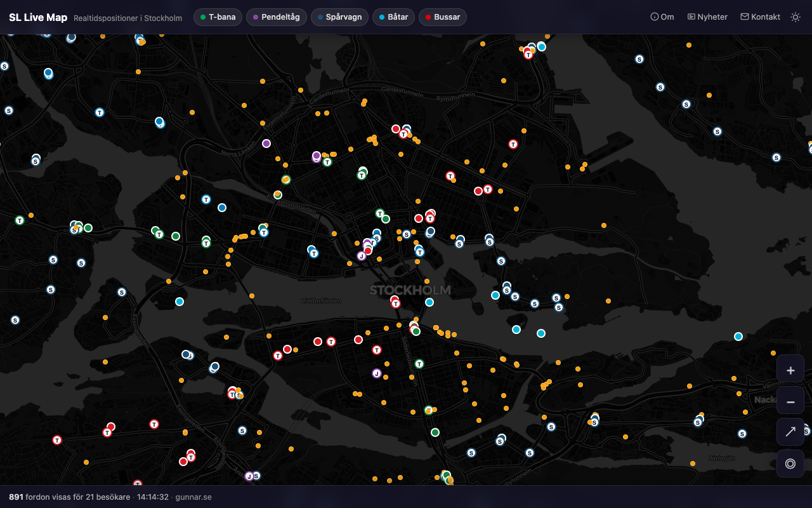Click the geolocate circle icon below the fullscreen button
Image resolution: width=812 pixels, height=508 pixels.
click(x=790, y=463)
